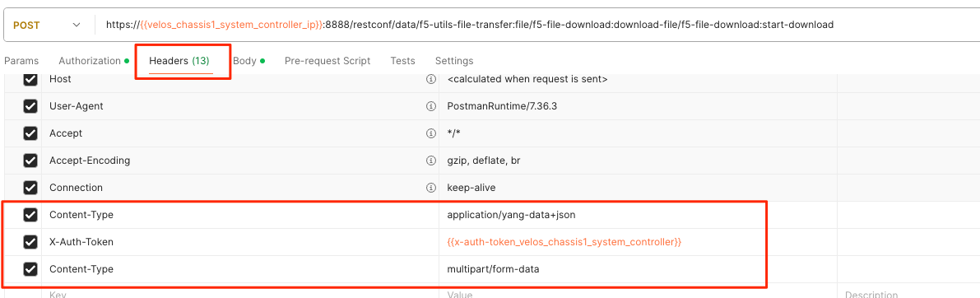Edit the application/yang-data+json value field
The image size is (980, 298).
(638, 215)
